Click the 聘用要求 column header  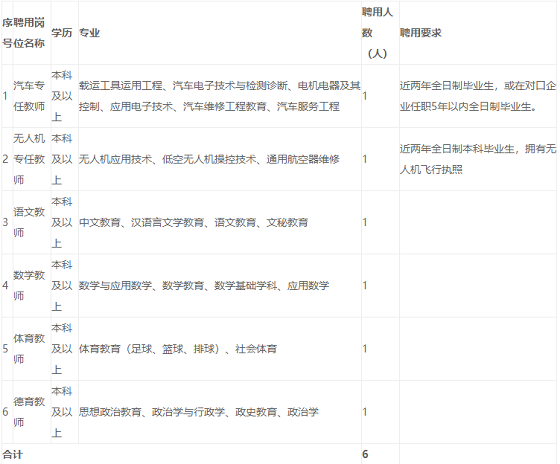click(421, 33)
